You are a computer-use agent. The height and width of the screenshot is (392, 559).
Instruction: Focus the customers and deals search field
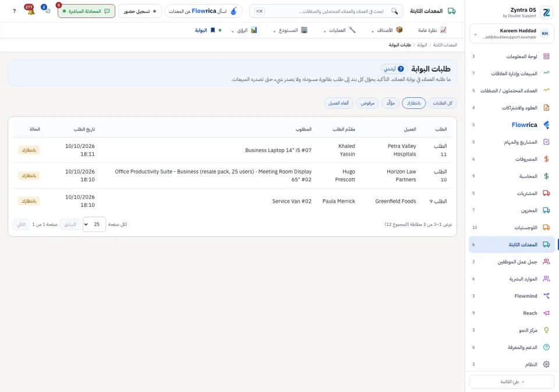(326, 11)
